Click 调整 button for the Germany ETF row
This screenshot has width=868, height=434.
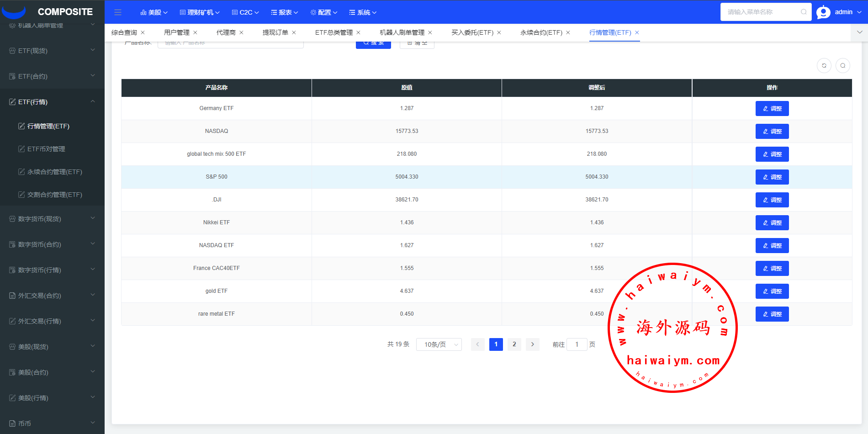772,109
